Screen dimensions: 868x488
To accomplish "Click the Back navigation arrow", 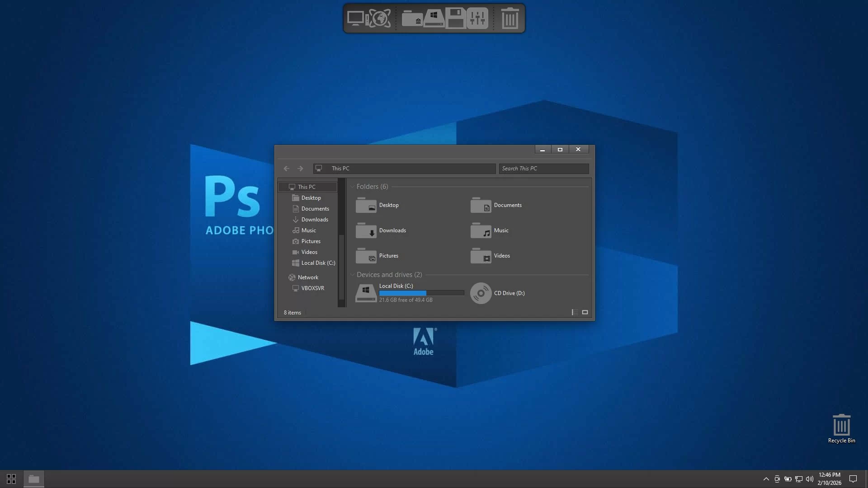I will click(x=286, y=169).
